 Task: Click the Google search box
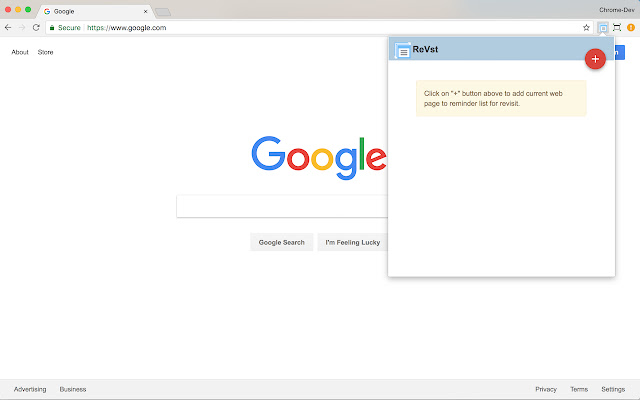282,206
